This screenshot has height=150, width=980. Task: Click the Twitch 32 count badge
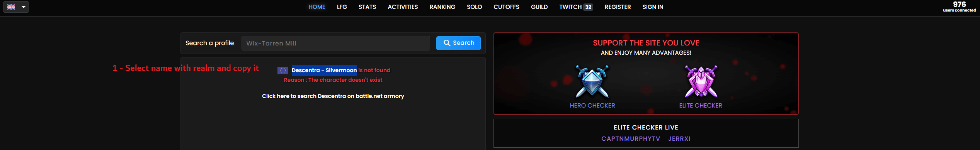588,7
